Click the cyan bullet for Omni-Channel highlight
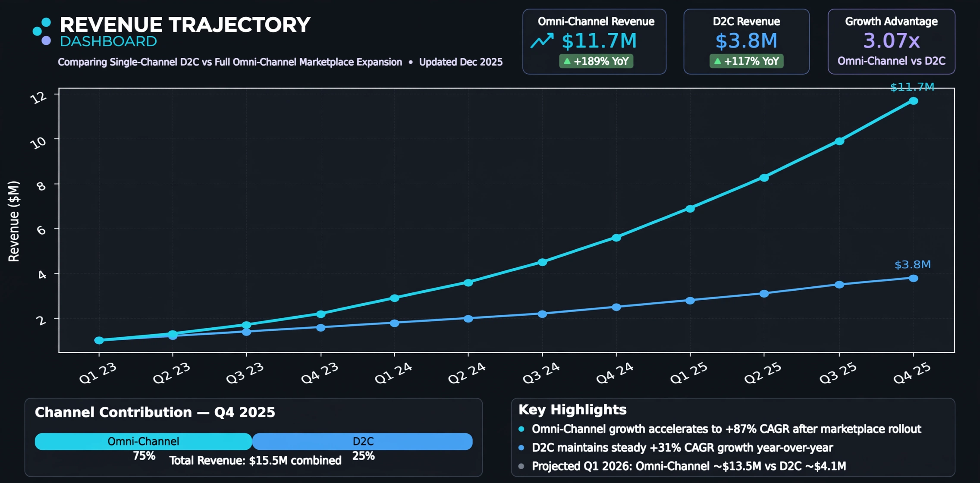 coord(521,429)
